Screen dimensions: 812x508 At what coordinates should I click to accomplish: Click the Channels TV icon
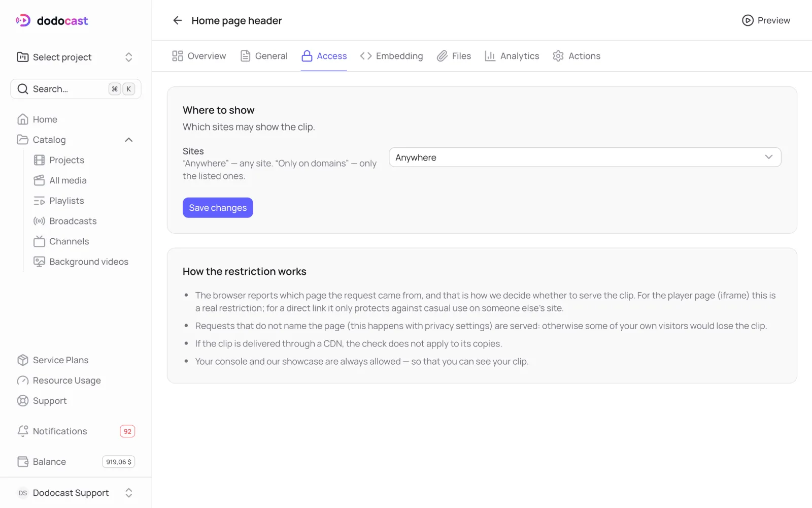coord(39,241)
